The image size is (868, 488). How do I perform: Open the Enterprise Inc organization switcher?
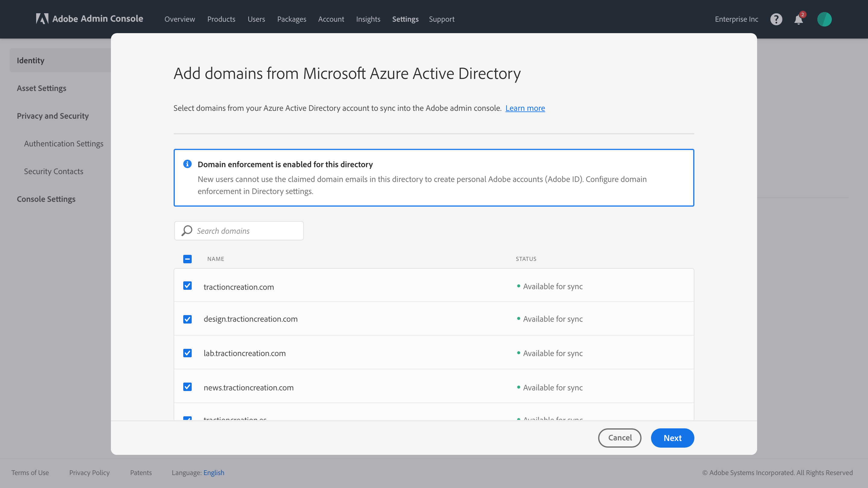point(736,19)
